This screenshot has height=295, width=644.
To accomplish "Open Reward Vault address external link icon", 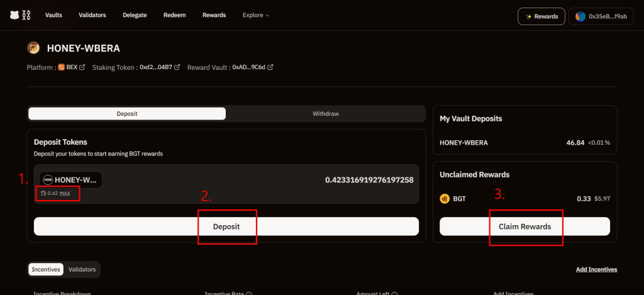I will (x=270, y=67).
